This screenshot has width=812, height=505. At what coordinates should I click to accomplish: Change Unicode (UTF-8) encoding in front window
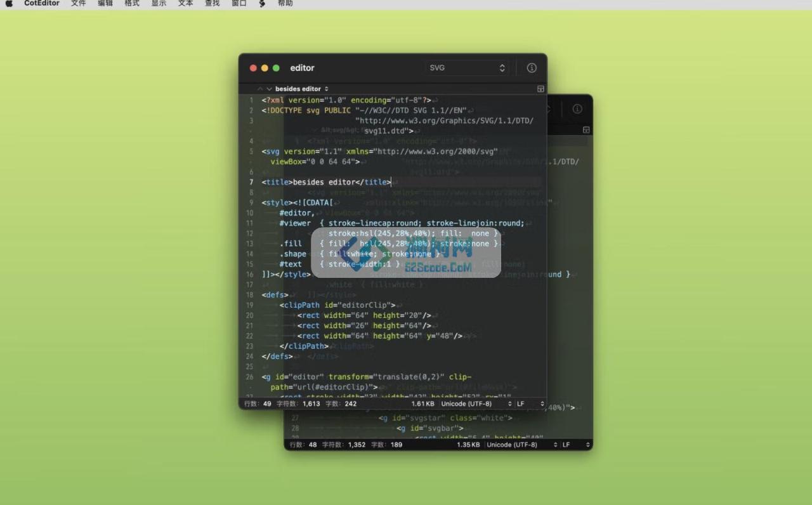click(x=476, y=403)
